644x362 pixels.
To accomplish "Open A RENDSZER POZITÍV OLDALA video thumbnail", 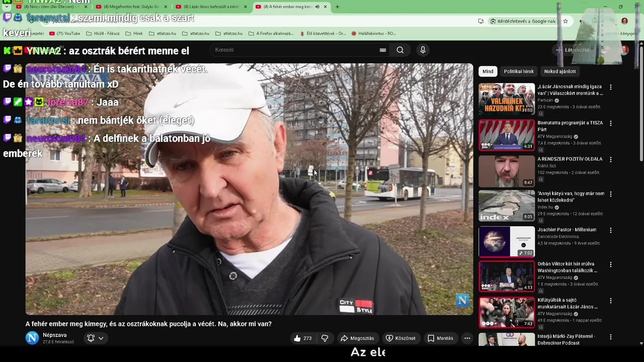I will pos(507,171).
